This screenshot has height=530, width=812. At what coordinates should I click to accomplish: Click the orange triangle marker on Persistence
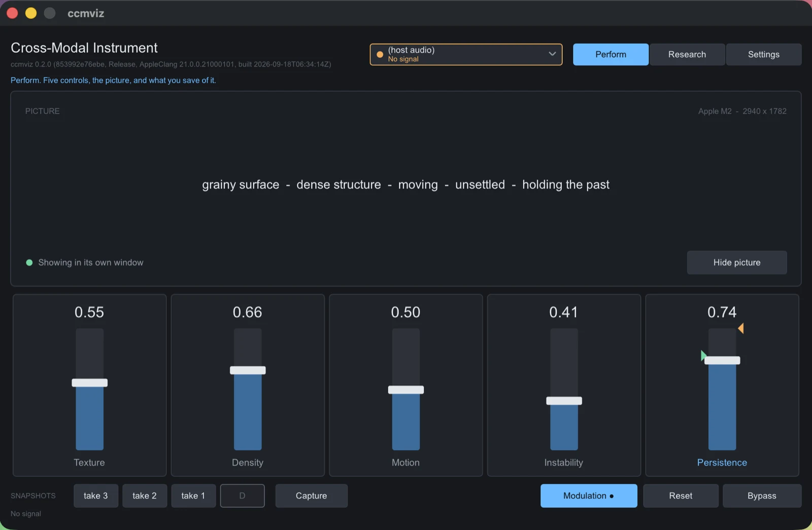pyautogui.click(x=741, y=329)
